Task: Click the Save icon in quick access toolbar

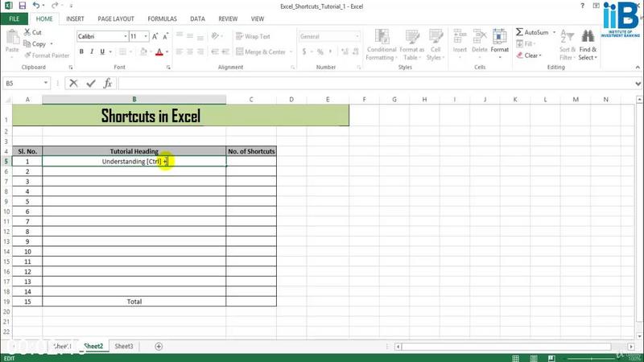Action: pyautogui.click(x=23, y=6)
